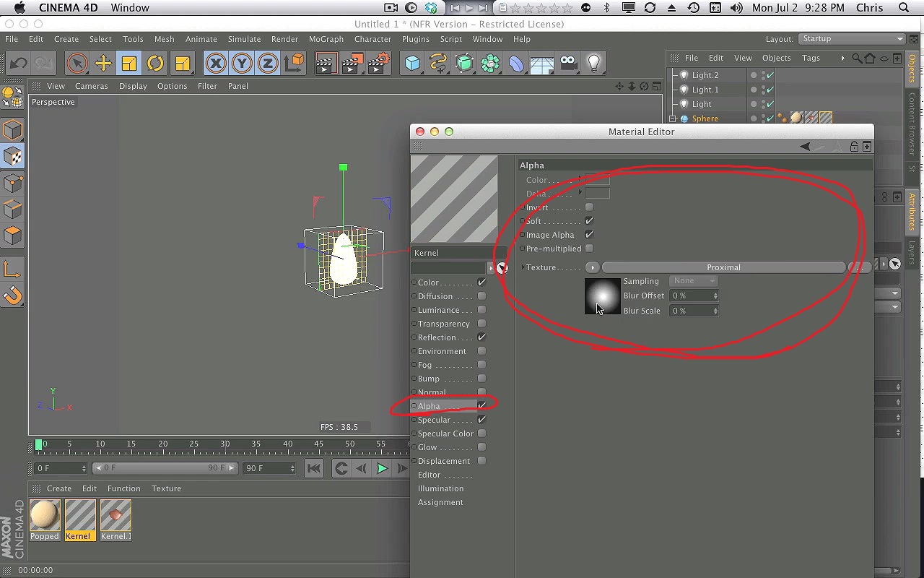This screenshot has width=924, height=578.
Task: Enable the Luminance channel checkbox
Action: point(481,309)
